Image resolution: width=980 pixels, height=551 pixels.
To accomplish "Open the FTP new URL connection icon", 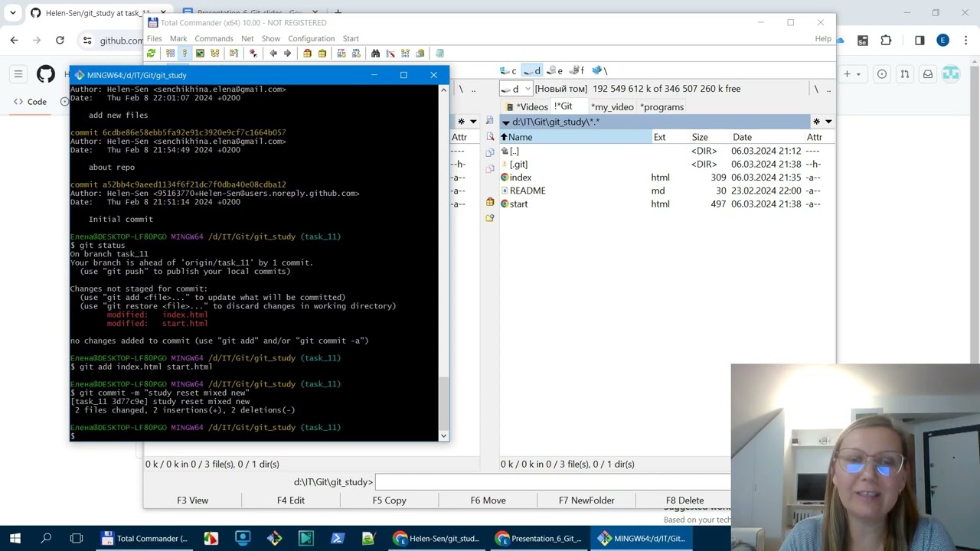I will (x=356, y=54).
